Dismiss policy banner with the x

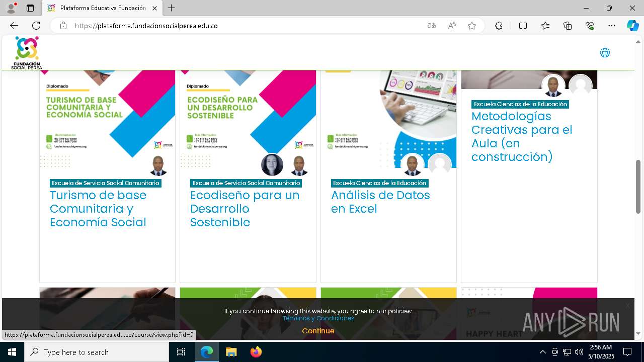627,306
